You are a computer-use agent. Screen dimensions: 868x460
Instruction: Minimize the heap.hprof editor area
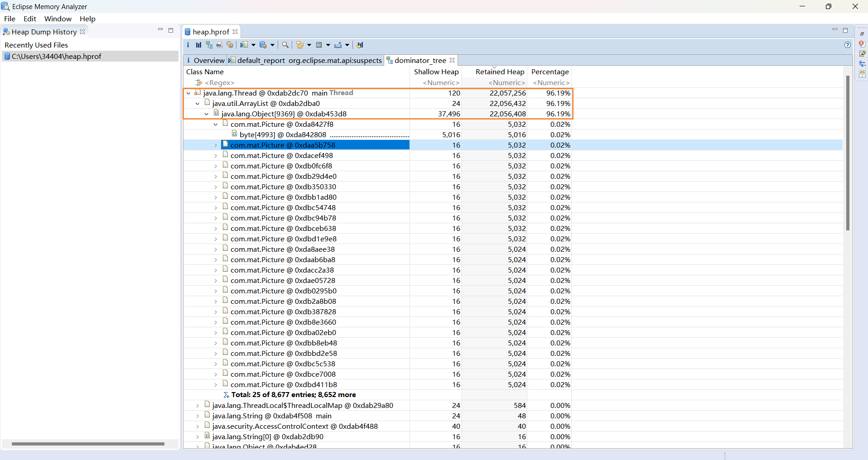(835, 30)
